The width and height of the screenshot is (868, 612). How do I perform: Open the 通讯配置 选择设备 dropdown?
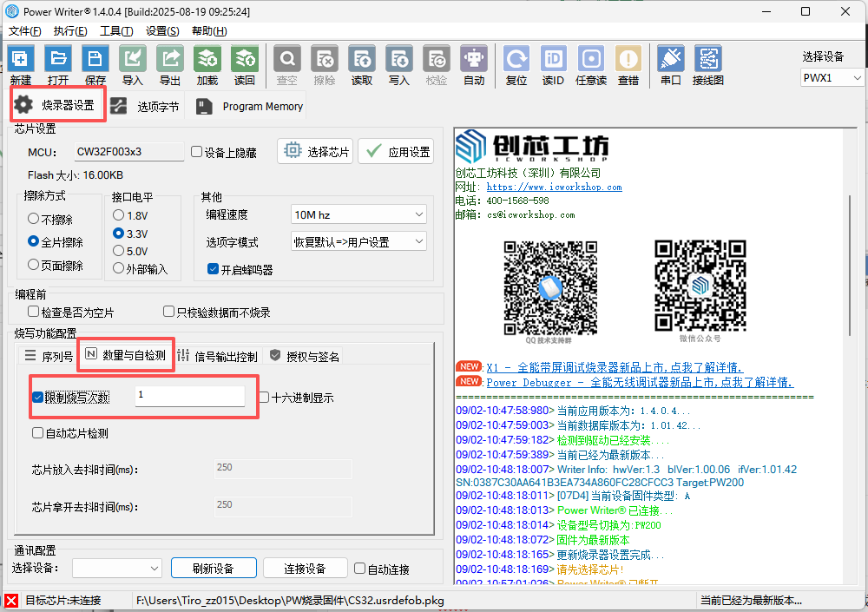tap(117, 569)
